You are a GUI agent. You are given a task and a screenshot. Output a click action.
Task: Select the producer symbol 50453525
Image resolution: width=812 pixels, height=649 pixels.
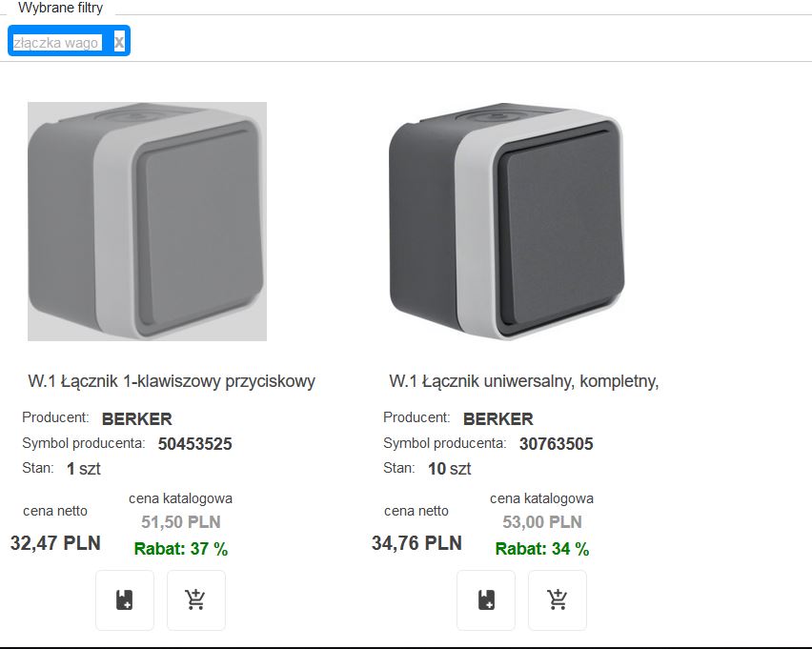(195, 443)
